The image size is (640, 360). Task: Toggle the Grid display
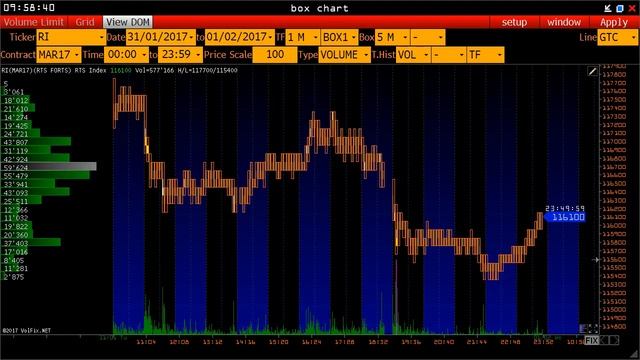[x=85, y=22]
